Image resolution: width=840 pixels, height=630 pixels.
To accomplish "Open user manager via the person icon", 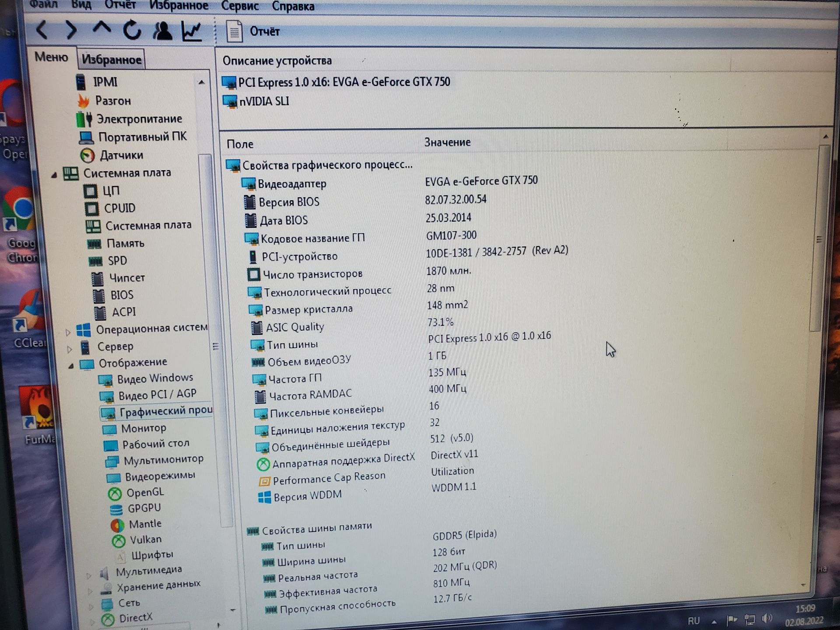I will click(x=162, y=31).
